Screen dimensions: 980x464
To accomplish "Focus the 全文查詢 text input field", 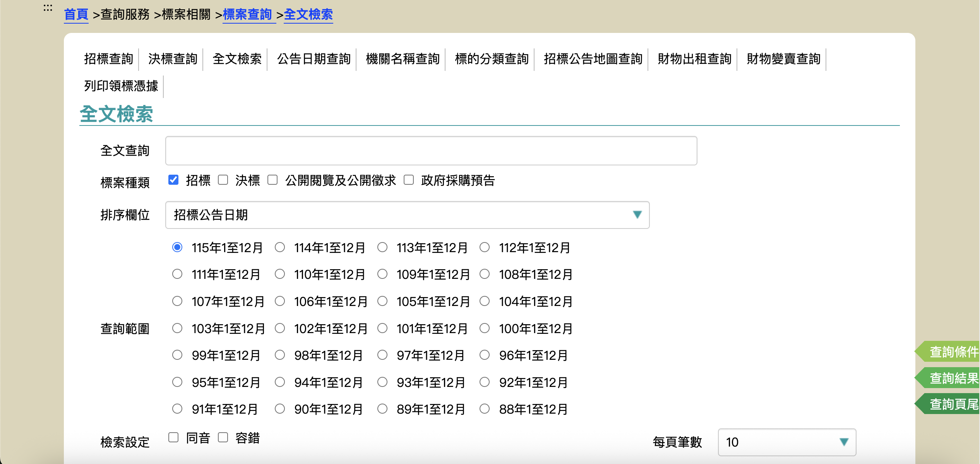I will coord(431,151).
